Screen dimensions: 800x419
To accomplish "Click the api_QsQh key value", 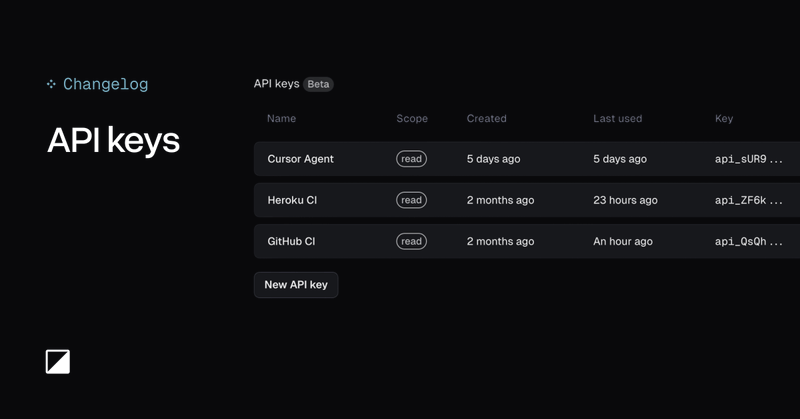I will 748,241.
